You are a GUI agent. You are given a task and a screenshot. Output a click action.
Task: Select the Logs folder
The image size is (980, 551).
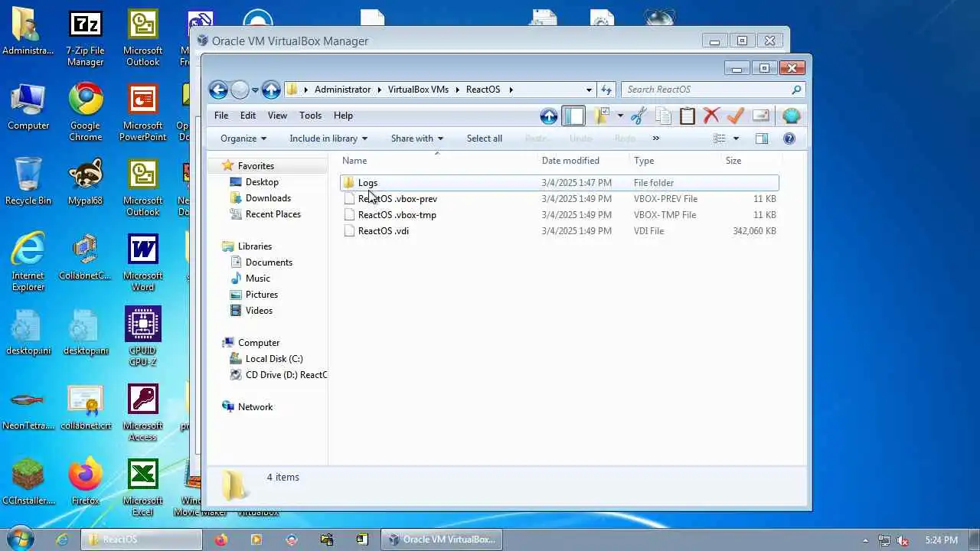(559, 183)
